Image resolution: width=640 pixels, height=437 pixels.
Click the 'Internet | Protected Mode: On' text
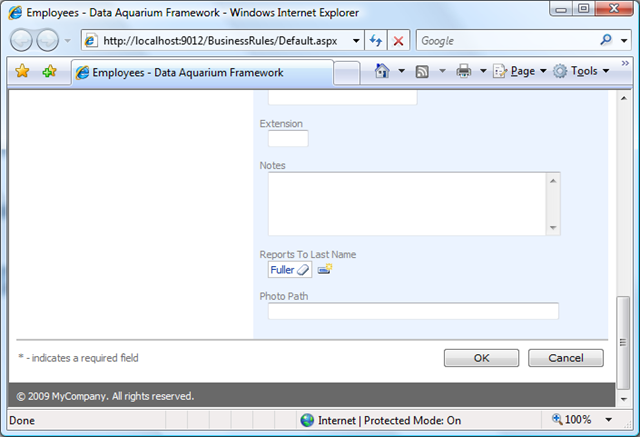(389, 420)
